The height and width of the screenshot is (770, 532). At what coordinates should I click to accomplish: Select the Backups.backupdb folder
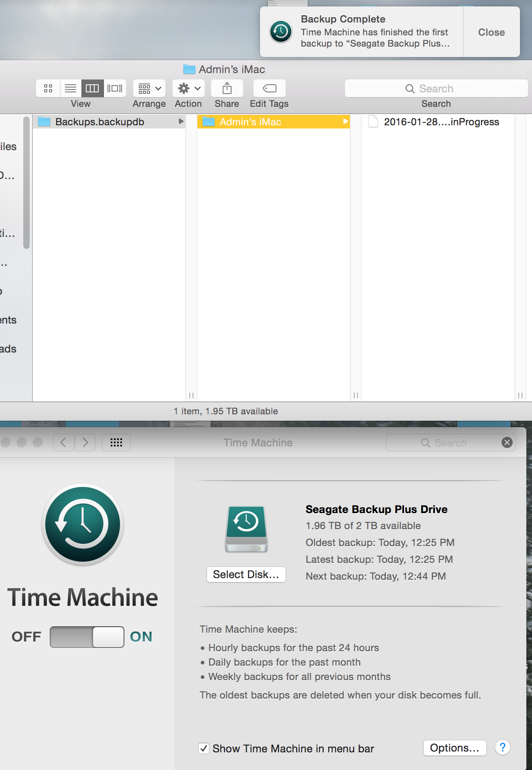pos(109,122)
